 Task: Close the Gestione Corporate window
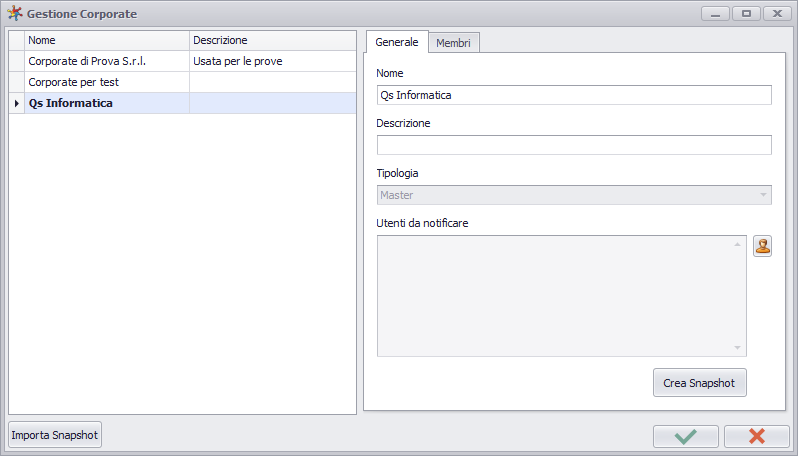777,14
